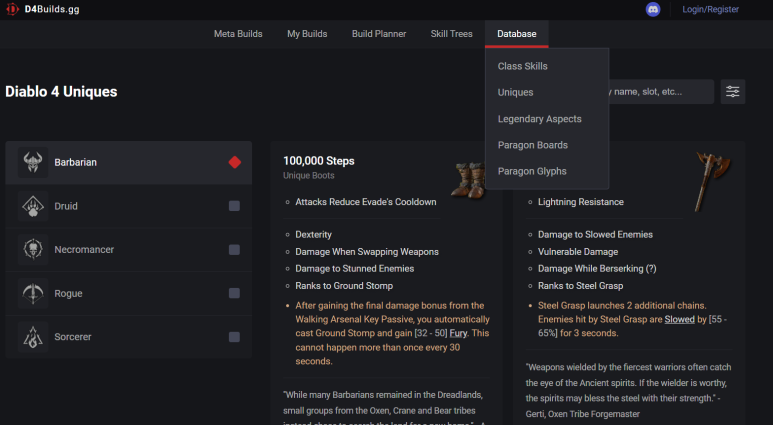Open the Meta Builds tab

pyautogui.click(x=238, y=34)
